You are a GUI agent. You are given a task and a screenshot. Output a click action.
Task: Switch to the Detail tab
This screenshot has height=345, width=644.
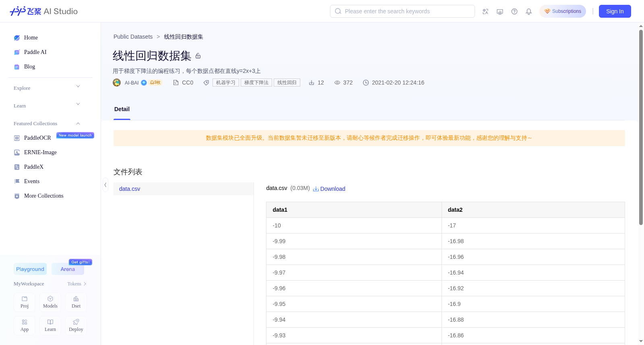point(122,109)
